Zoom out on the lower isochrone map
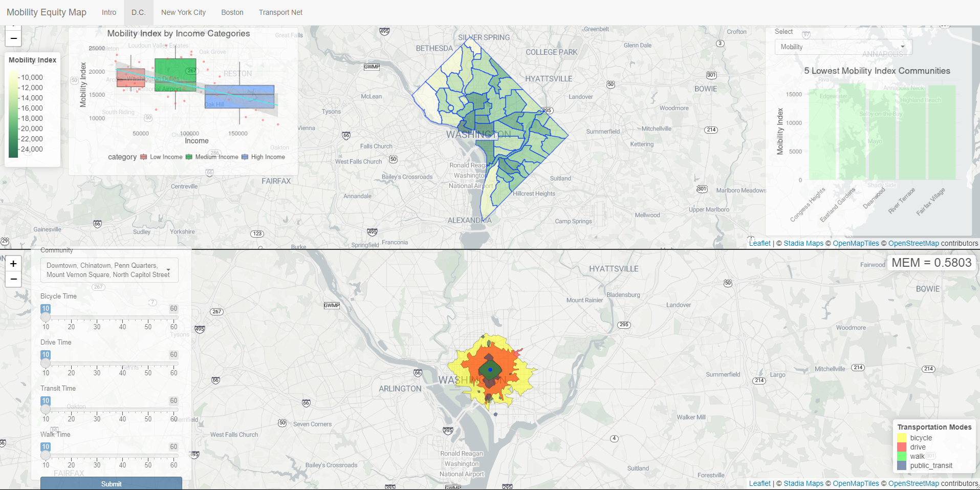Image resolution: width=980 pixels, height=490 pixels. pyautogui.click(x=13, y=279)
